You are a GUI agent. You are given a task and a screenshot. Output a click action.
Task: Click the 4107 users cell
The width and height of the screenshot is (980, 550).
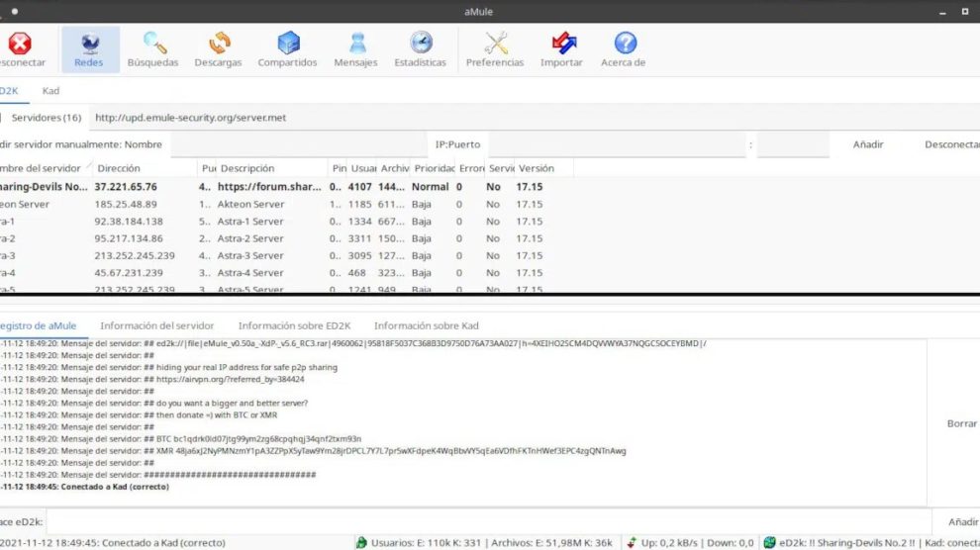point(360,187)
